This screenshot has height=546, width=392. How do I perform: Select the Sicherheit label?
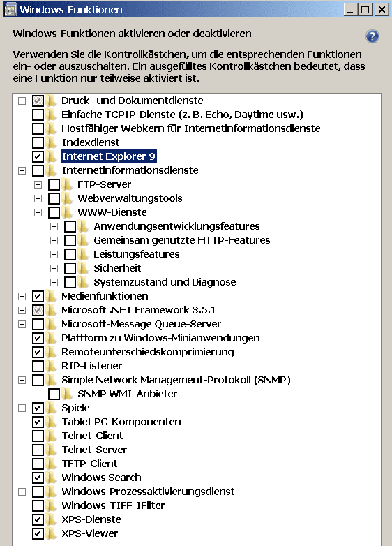click(117, 268)
